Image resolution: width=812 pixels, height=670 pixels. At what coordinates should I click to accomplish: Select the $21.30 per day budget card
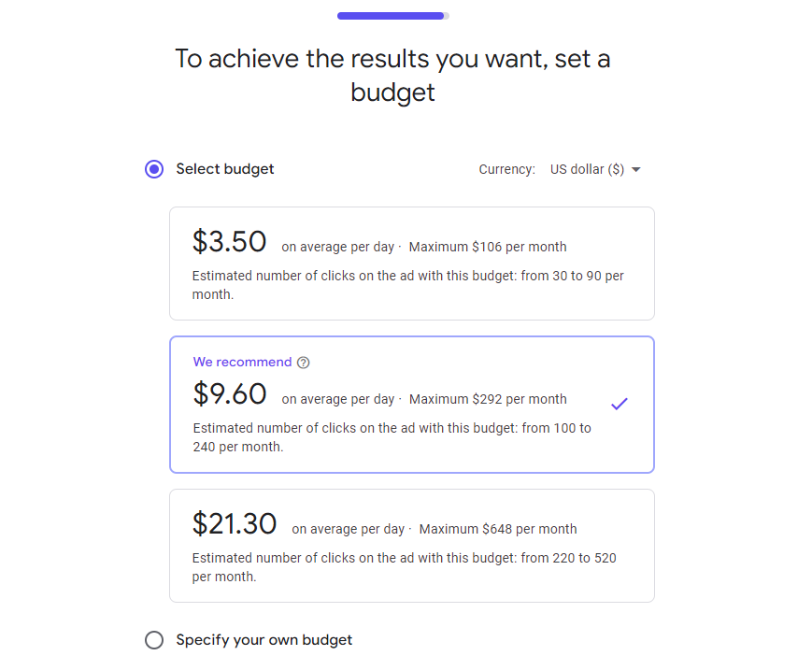pos(411,546)
